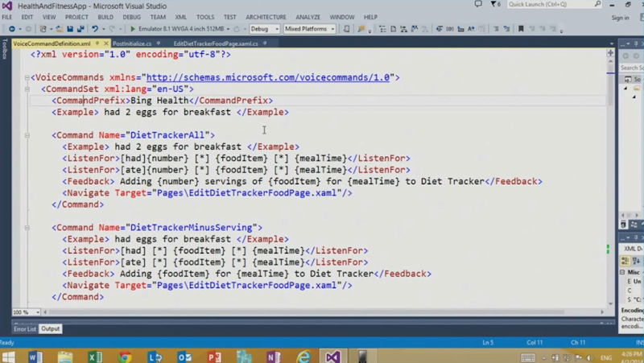This screenshot has width=644, height=363.
Task: Click the Save All icon
Action: pyautogui.click(x=80, y=29)
